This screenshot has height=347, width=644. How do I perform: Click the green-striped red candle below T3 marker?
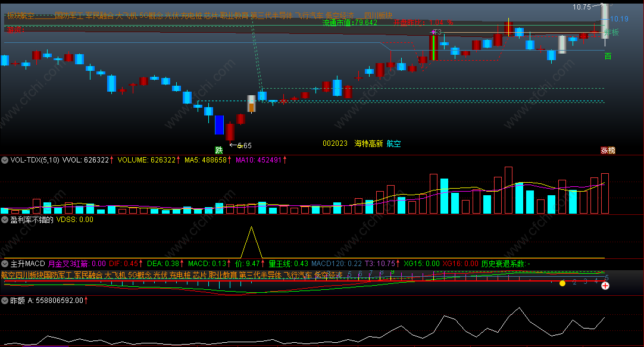click(x=433, y=48)
